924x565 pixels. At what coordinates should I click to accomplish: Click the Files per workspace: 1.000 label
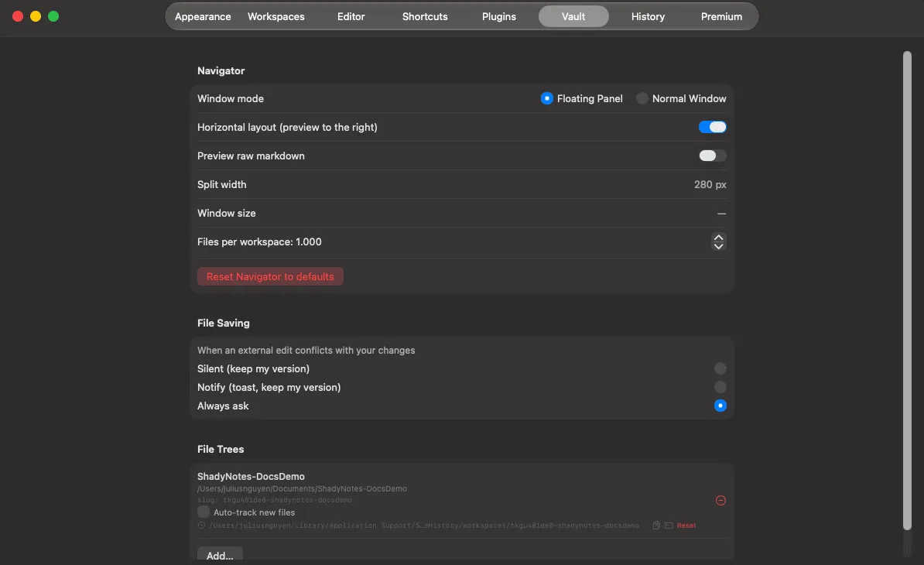259,241
